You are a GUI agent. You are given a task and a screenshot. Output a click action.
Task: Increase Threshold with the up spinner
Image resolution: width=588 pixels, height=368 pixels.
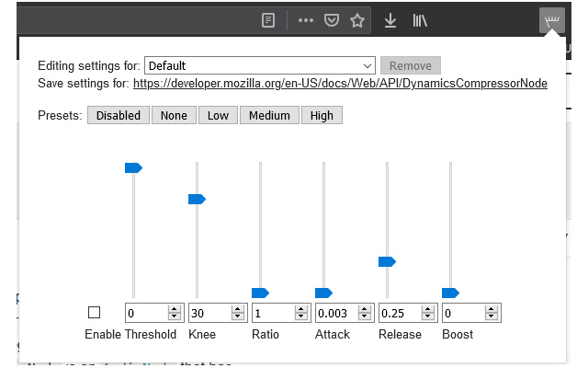point(175,309)
